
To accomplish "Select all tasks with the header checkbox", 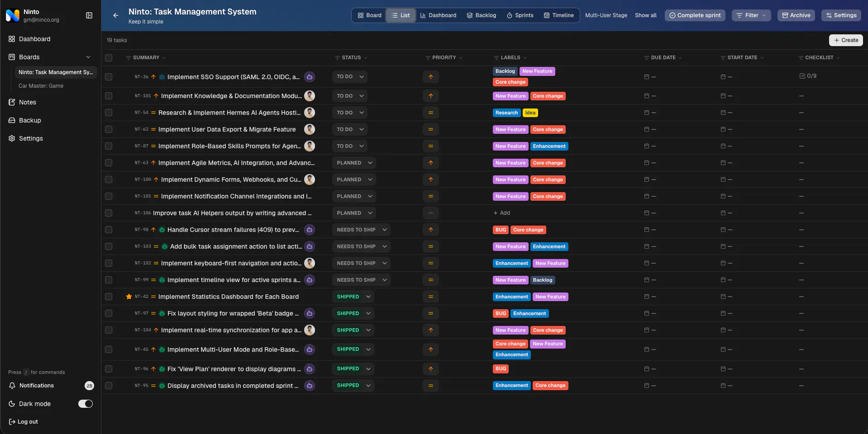I will [109, 58].
